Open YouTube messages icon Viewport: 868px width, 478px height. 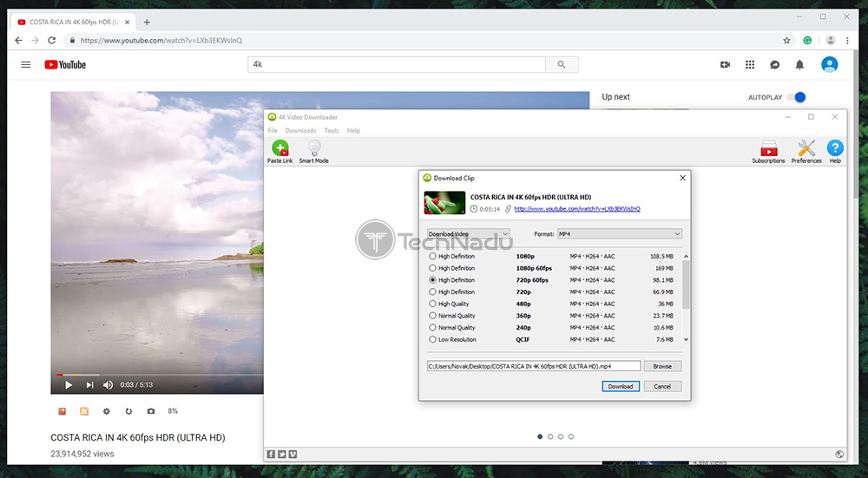775,65
